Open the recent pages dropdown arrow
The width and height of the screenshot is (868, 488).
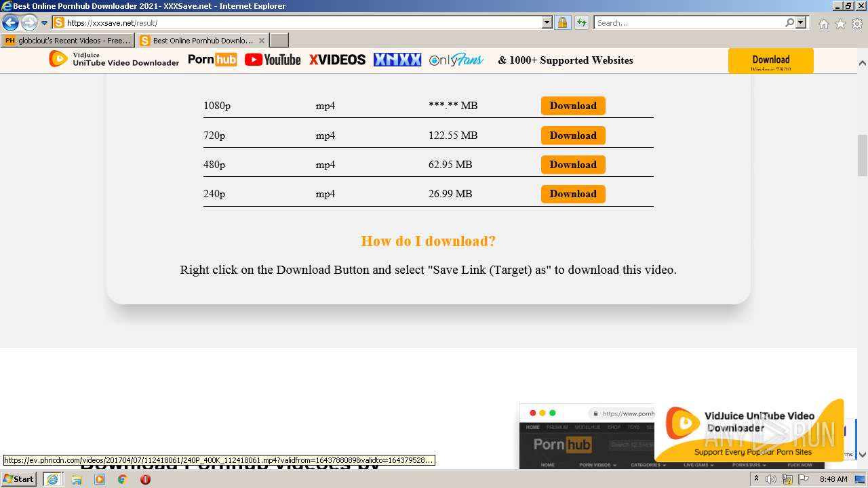[x=45, y=22]
